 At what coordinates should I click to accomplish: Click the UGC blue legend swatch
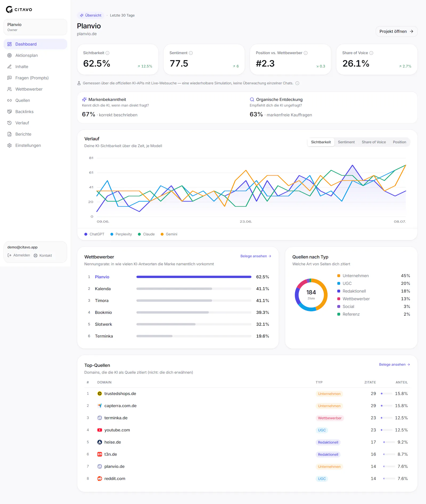coord(339,284)
